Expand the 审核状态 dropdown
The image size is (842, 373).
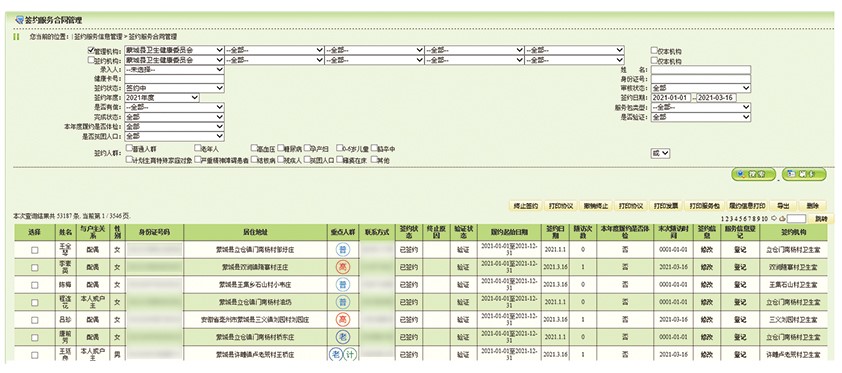coord(701,88)
